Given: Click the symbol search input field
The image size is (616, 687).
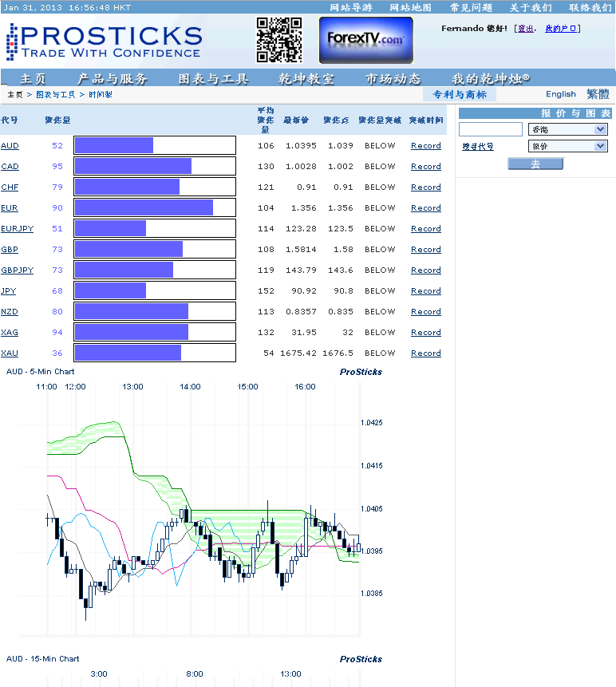Looking at the screenshot, I should point(490,129).
